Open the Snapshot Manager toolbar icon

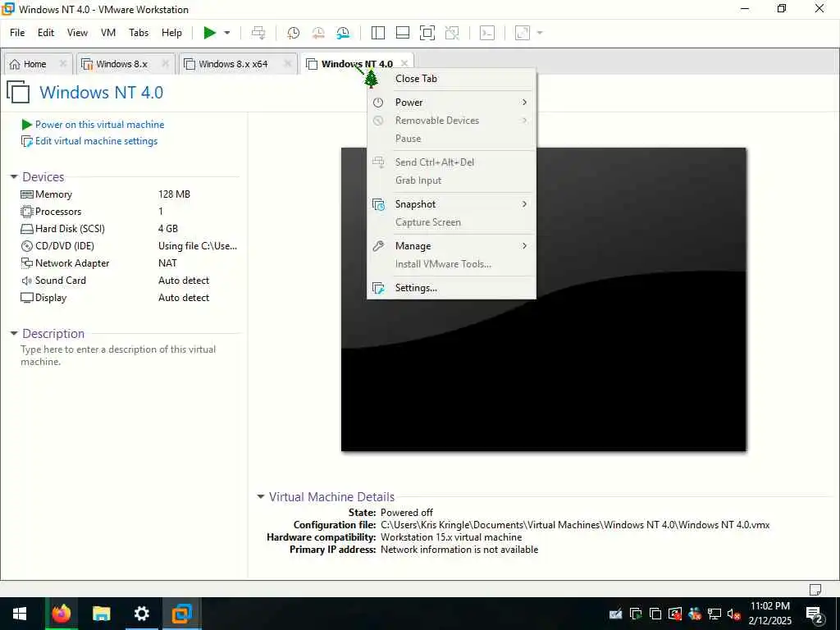pyautogui.click(x=343, y=33)
